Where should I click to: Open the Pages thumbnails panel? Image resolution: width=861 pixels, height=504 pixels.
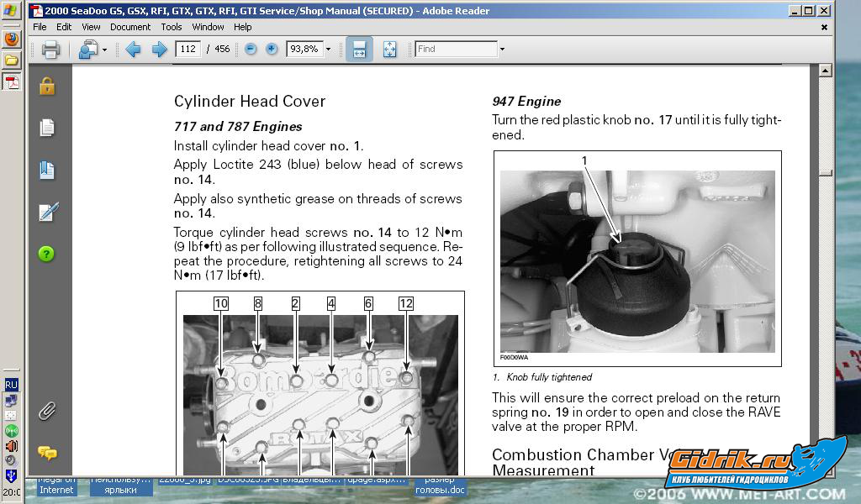[x=47, y=128]
